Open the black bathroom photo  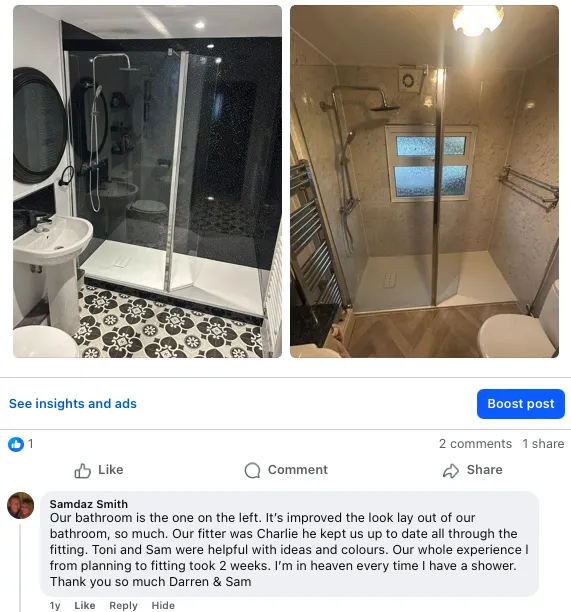[x=148, y=181]
